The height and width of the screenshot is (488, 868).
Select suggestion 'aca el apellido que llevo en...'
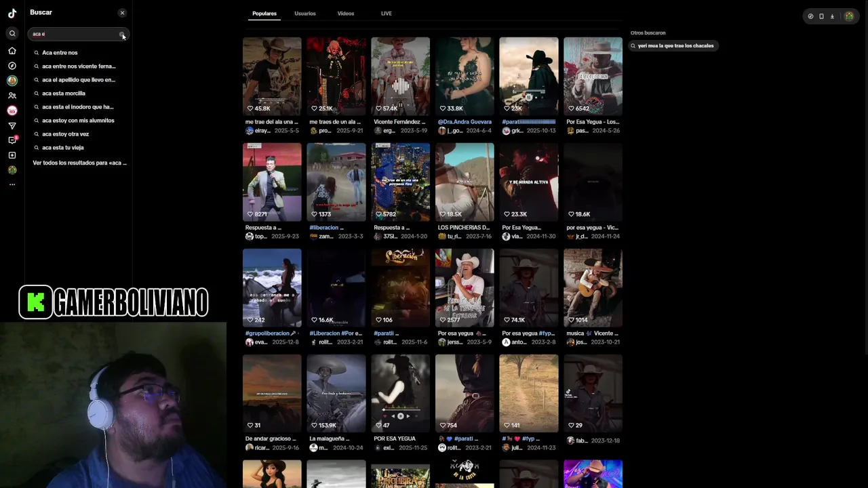(79, 80)
